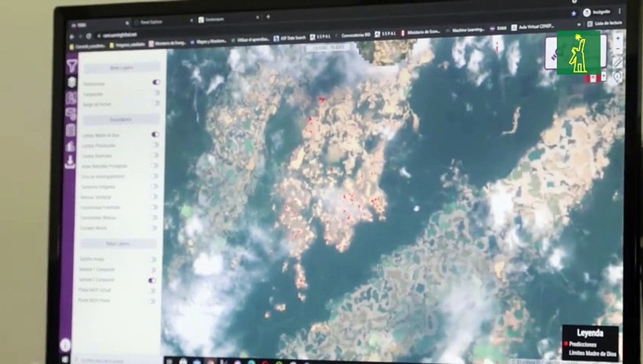Activate the ruler measure tool

point(618,62)
